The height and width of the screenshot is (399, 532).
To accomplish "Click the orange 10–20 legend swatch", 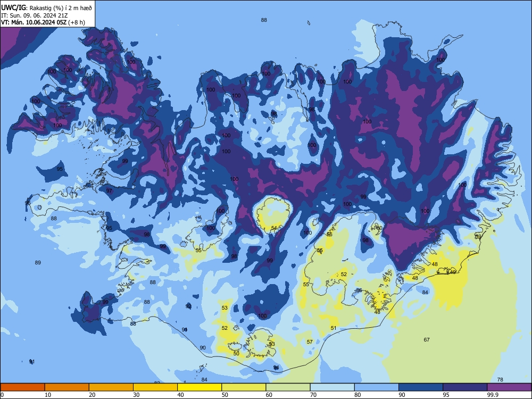I will point(67,387).
